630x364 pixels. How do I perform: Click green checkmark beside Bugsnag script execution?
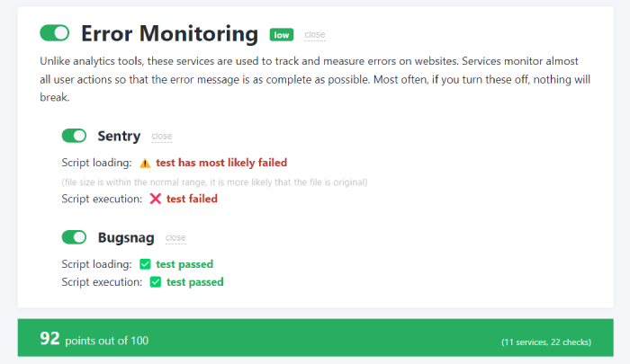coord(156,282)
